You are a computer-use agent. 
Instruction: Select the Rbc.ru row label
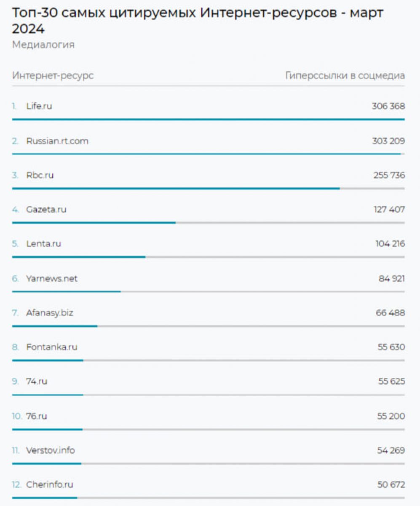(40, 175)
